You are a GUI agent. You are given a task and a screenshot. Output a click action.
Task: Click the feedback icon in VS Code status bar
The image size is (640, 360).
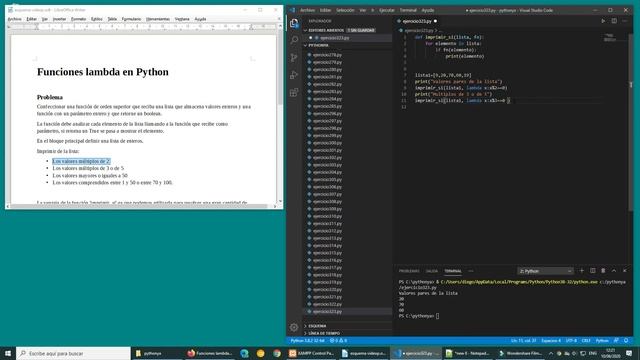[x=616, y=340]
